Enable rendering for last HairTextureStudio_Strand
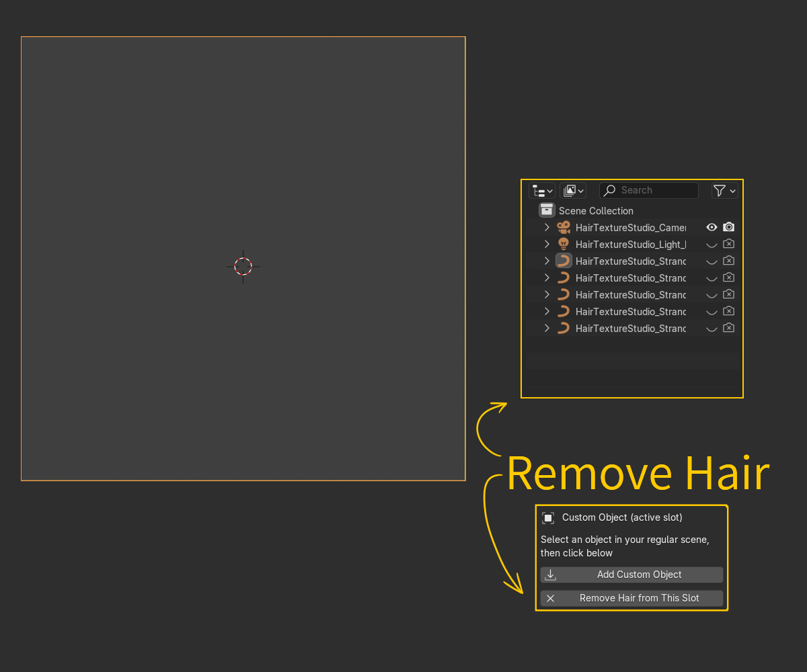The height and width of the screenshot is (672, 807). tap(728, 328)
